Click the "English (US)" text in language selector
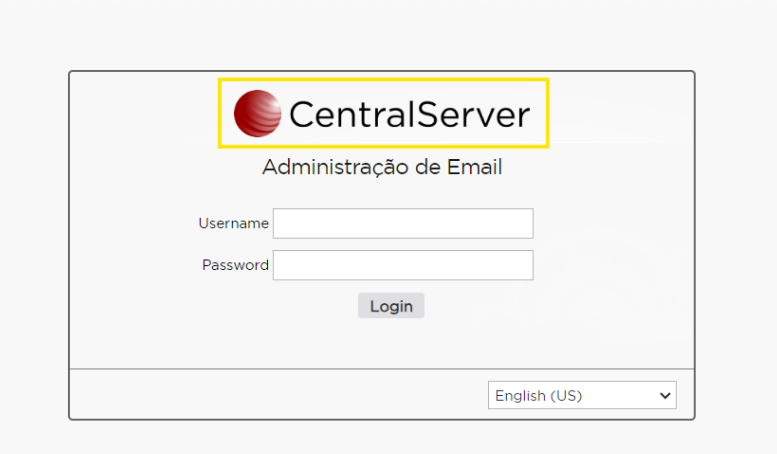 pyautogui.click(x=538, y=395)
